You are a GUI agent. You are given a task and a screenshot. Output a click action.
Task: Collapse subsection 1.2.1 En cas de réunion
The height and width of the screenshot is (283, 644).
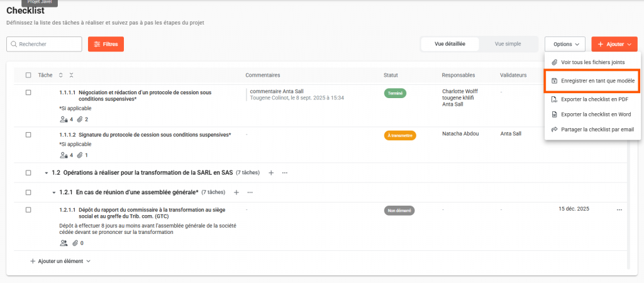pos(53,192)
